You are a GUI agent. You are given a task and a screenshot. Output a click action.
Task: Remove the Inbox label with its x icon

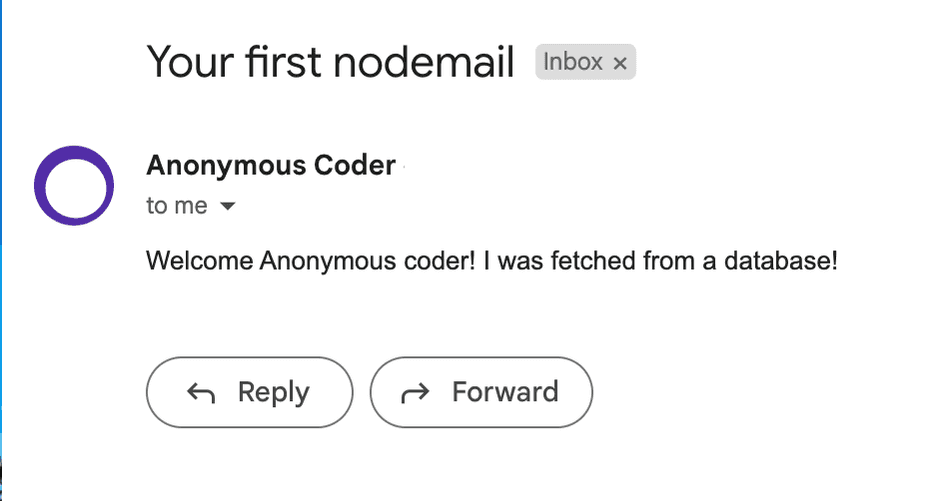(620, 63)
